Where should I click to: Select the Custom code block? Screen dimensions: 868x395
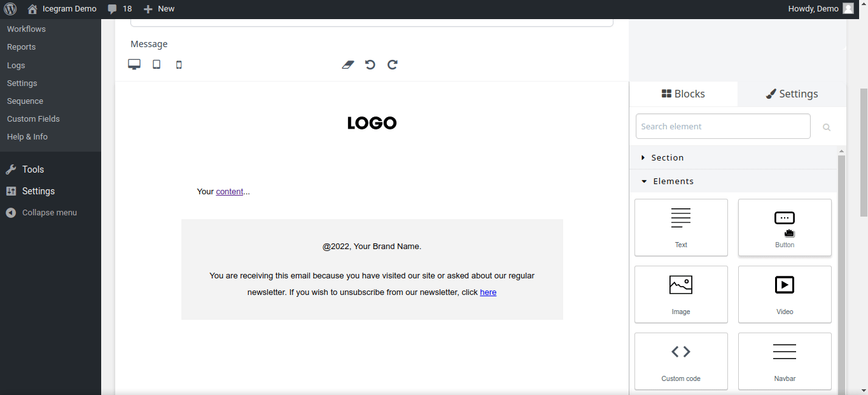click(681, 361)
